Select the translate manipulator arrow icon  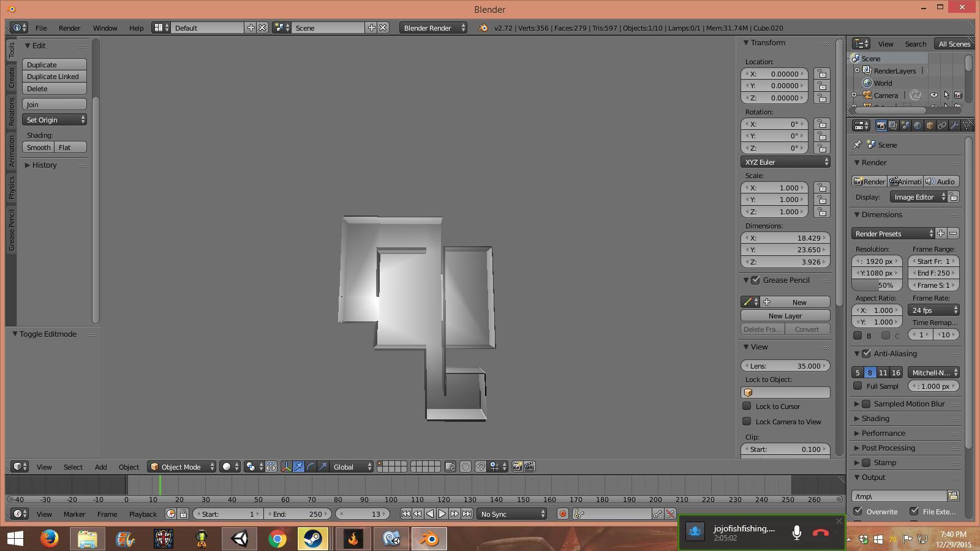tap(298, 467)
